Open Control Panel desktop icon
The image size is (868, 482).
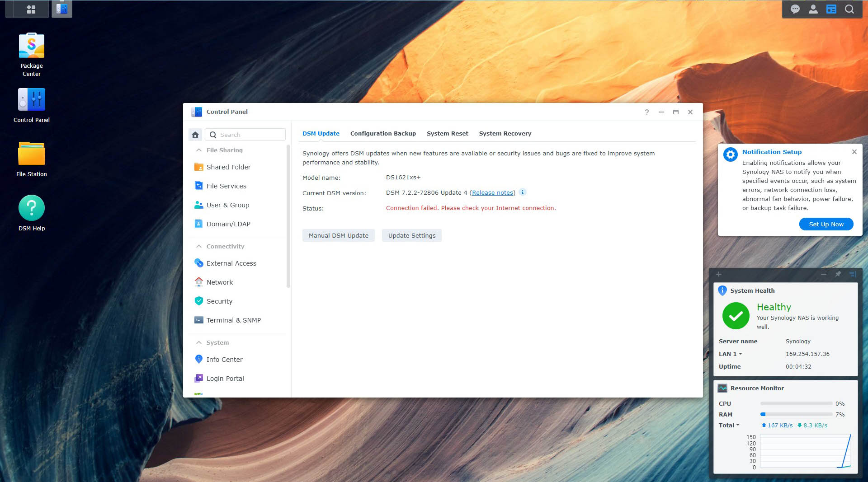pyautogui.click(x=32, y=105)
